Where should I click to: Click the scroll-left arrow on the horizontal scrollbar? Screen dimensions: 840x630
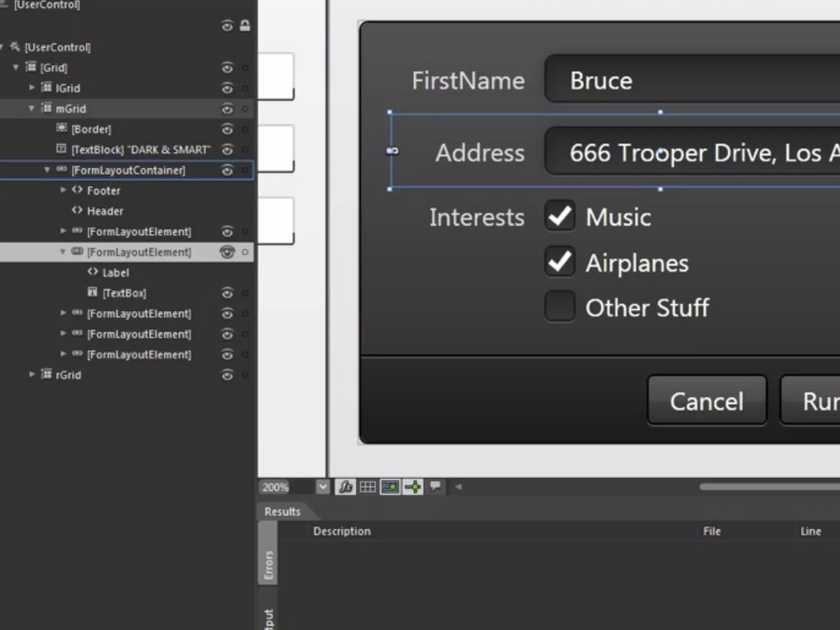tap(459, 487)
